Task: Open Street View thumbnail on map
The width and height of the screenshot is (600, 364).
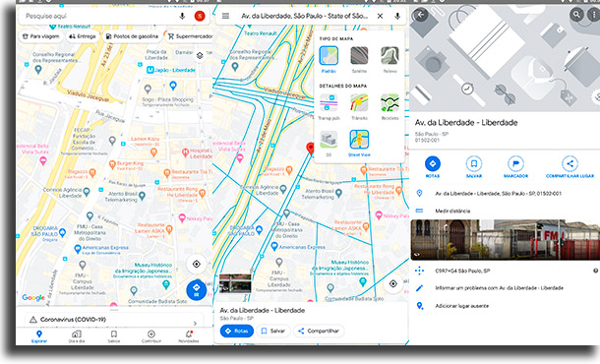Action: [235, 283]
